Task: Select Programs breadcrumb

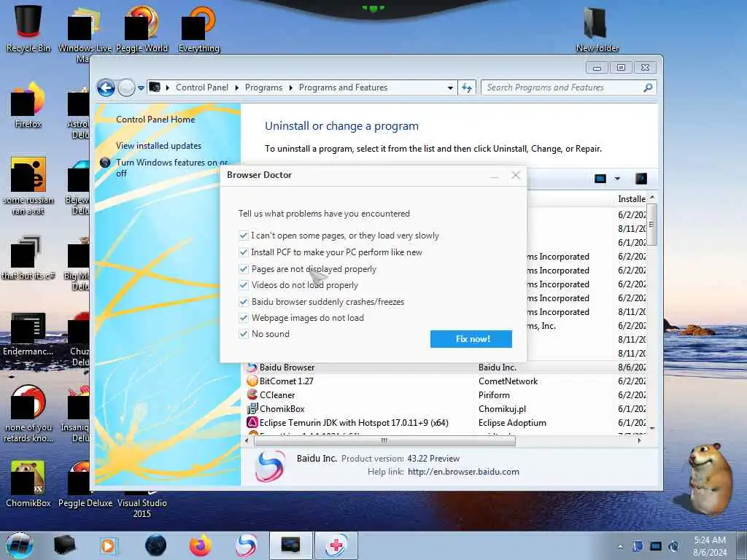Action: 263,87
